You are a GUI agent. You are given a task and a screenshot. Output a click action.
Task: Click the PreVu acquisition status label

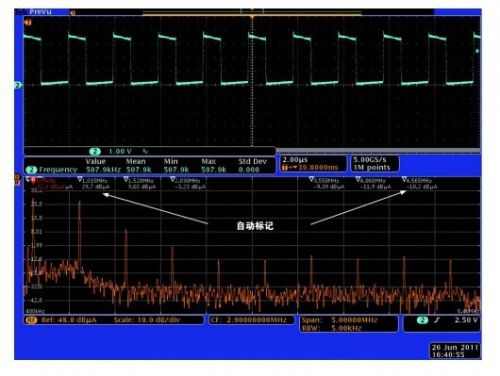[x=40, y=12]
